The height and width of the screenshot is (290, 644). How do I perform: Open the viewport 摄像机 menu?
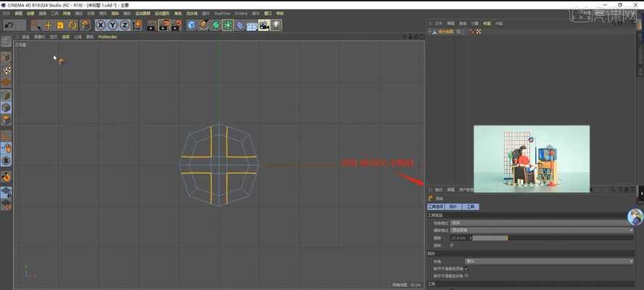coord(39,37)
